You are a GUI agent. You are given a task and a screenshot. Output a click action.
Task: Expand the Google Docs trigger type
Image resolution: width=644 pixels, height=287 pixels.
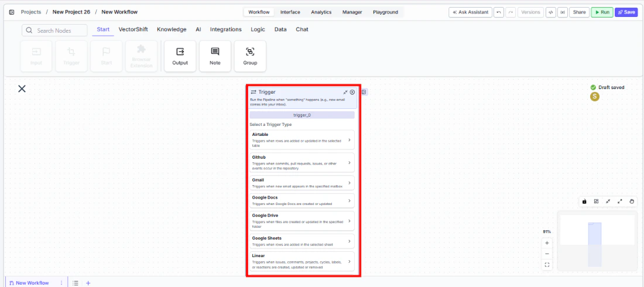coord(302,201)
